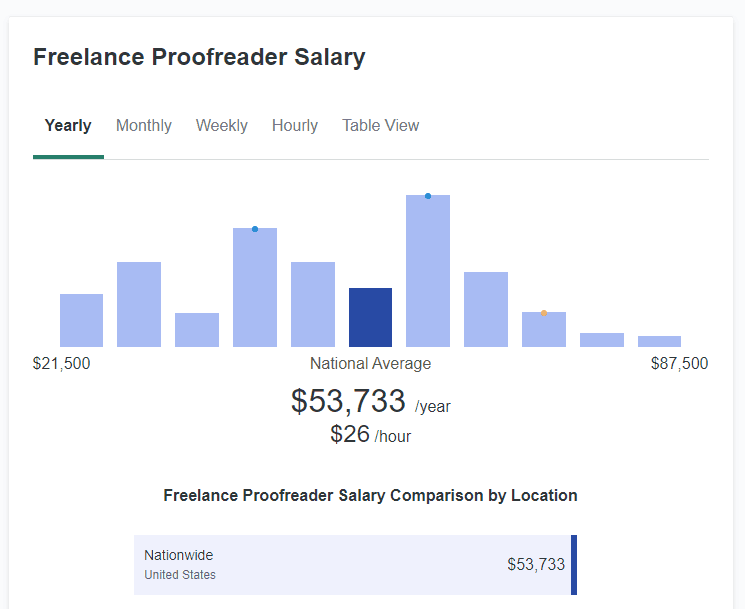Viewport: 745px width, 609px height.
Task: Show the Hourly salary view
Action: tap(295, 126)
